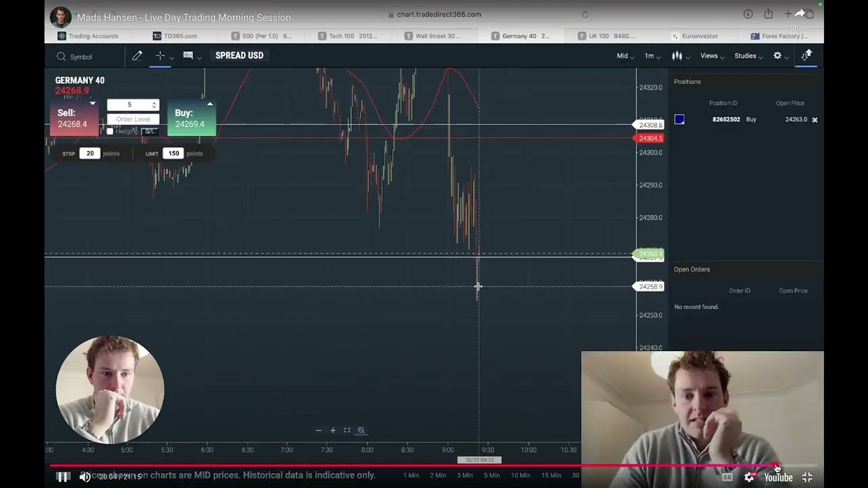Screen dimensions: 868x488
Task: Click position ID 82652502
Action: coord(726,120)
